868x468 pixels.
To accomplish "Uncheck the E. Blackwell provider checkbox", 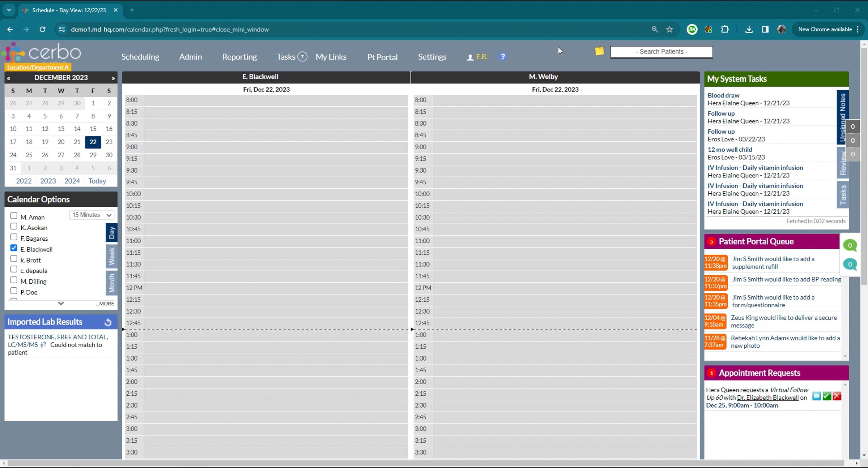I will [14, 248].
